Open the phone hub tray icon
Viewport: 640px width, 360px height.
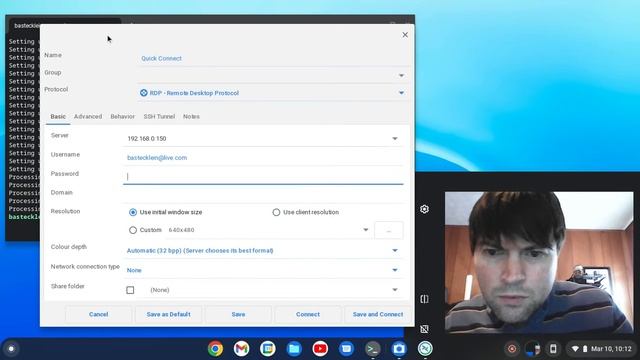553,349
